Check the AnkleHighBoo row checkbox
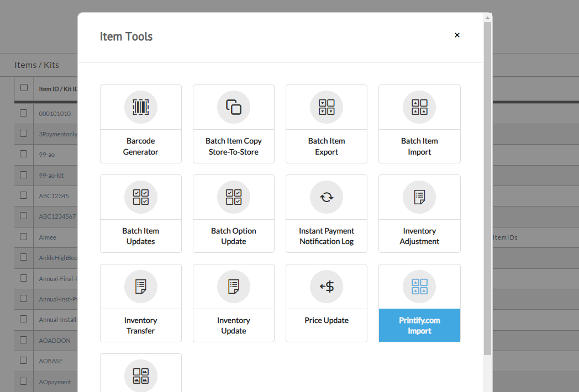 pos(24,257)
